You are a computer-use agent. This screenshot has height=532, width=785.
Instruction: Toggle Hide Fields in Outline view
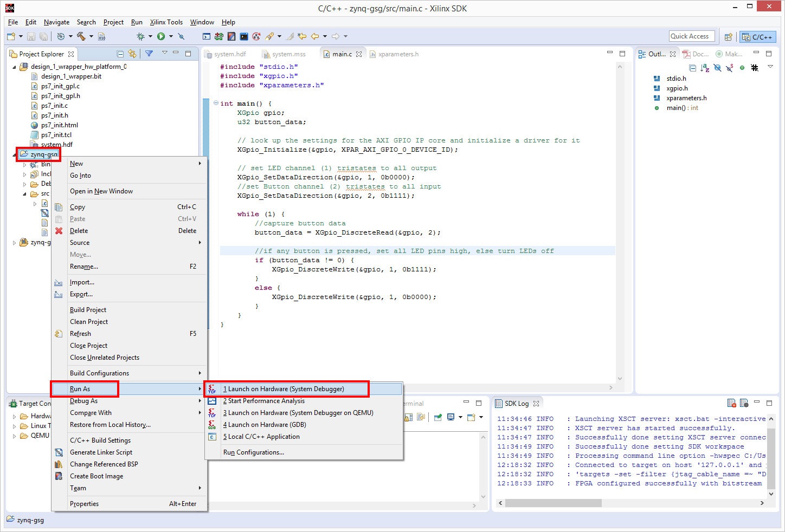717,68
